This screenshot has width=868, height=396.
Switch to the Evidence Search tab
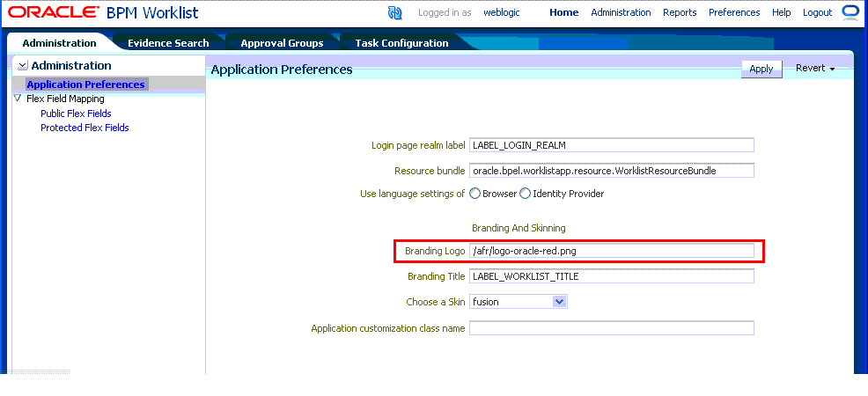pos(168,42)
